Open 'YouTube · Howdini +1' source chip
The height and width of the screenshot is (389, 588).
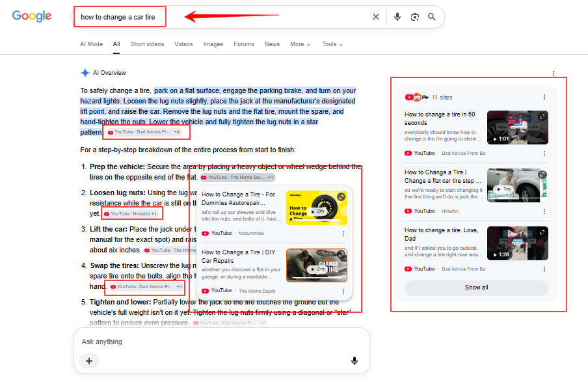131,214
